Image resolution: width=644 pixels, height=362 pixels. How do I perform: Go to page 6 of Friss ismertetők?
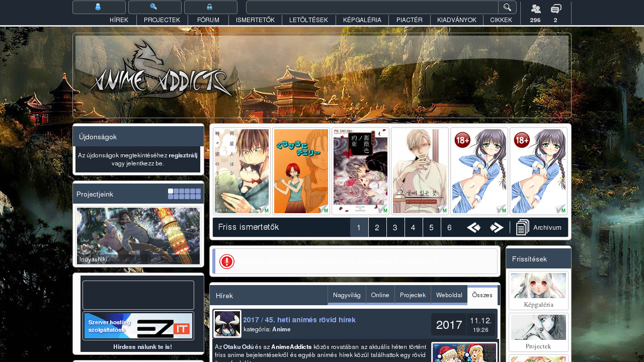[x=450, y=228]
